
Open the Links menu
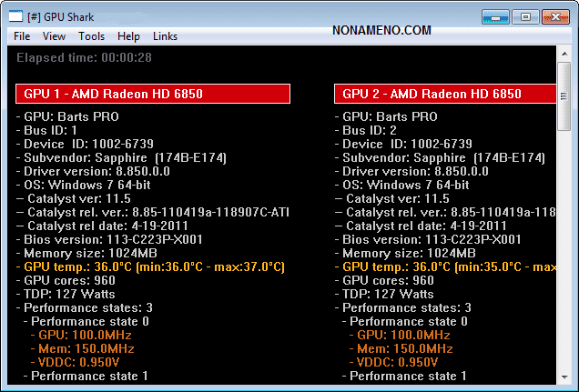[x=165, y=36]
